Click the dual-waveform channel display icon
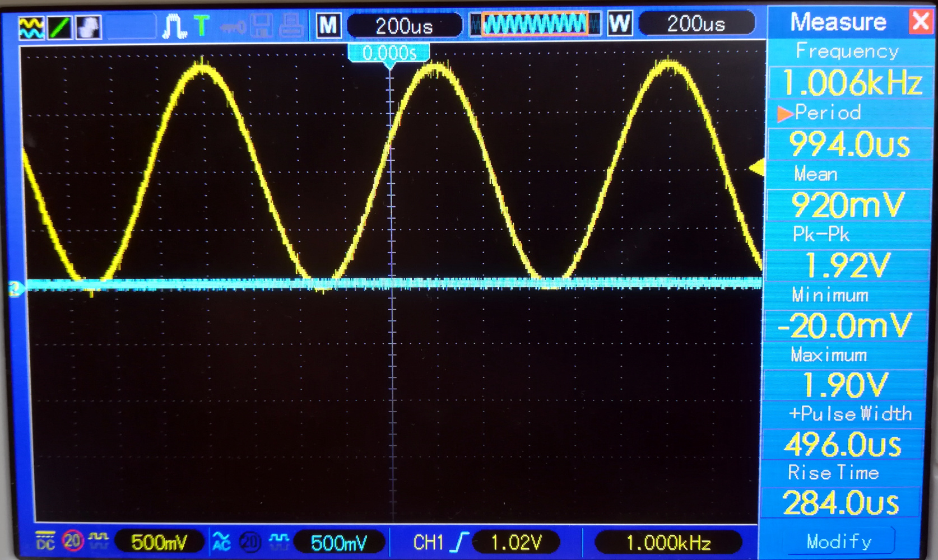This screenshot has width=938, height=560. click(31, 26)
